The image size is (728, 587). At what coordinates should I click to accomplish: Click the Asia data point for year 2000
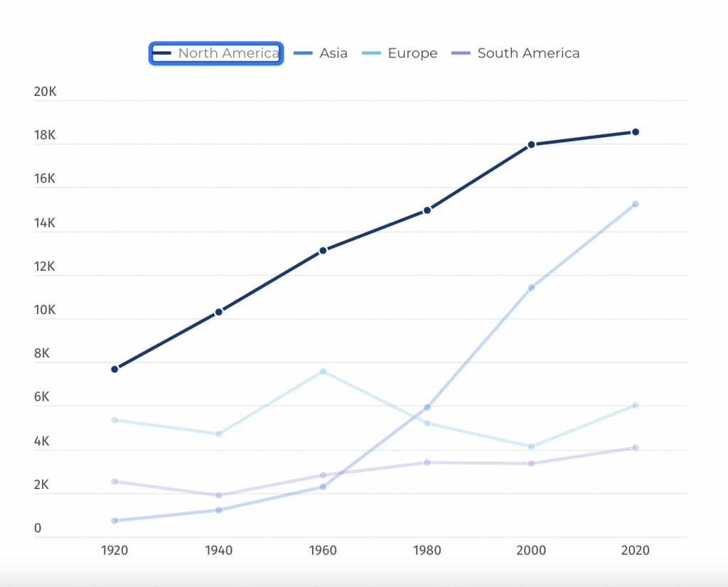click(x=531, y=288)
